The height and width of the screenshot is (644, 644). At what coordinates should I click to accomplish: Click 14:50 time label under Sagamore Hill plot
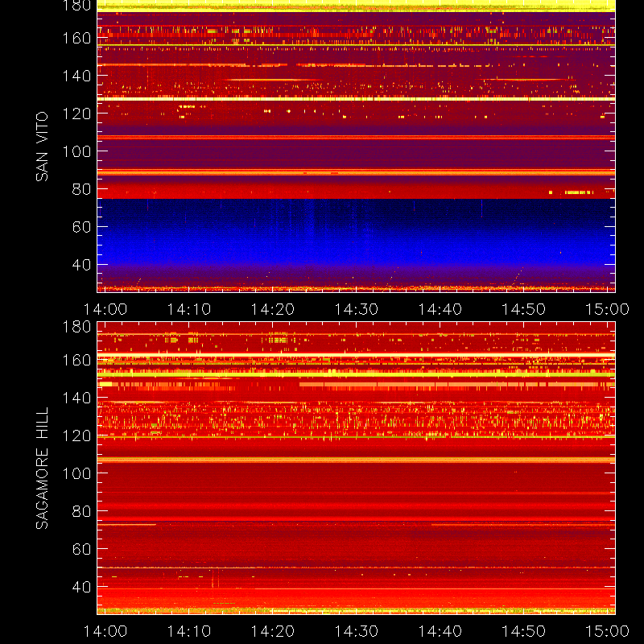click(x=524, y=631)
